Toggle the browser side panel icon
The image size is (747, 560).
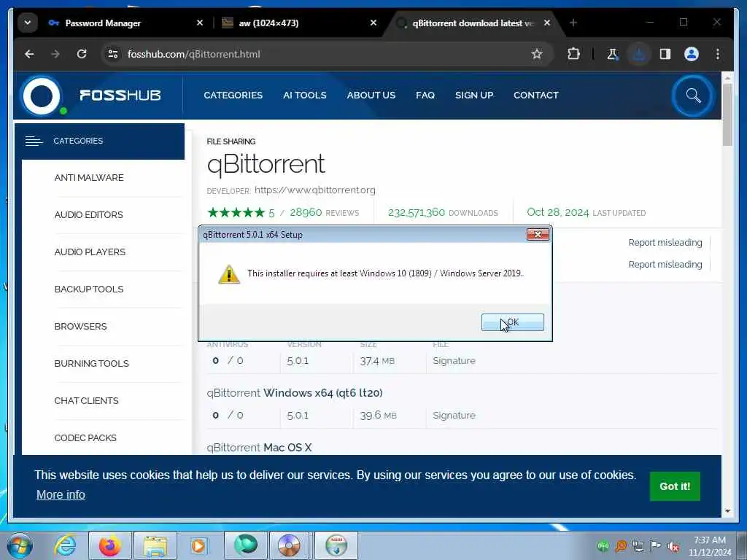point(665,54)
